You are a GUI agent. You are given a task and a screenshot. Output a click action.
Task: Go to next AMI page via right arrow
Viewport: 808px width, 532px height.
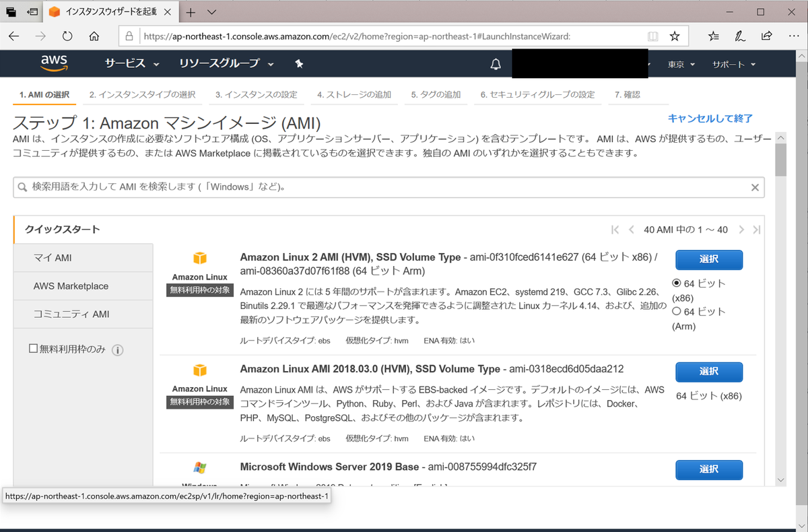pos(741,230)
